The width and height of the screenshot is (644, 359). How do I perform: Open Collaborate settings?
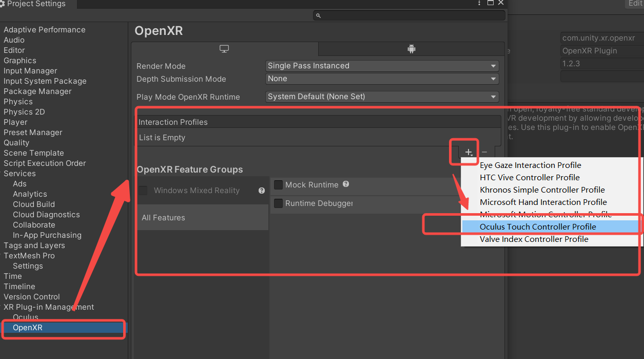[34, 225]
